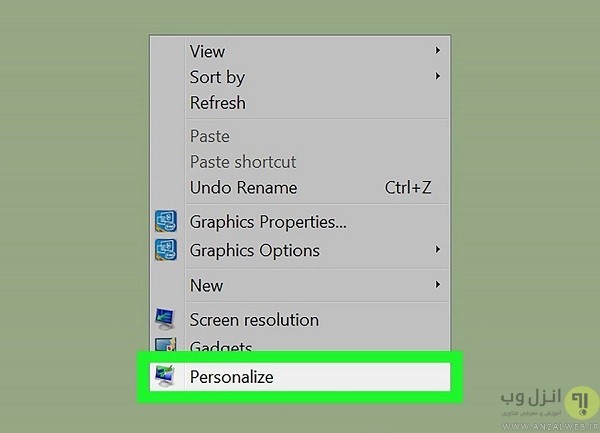Click the Gadgets icon
The height and width of the screenshot is (433, 600).
165,346
